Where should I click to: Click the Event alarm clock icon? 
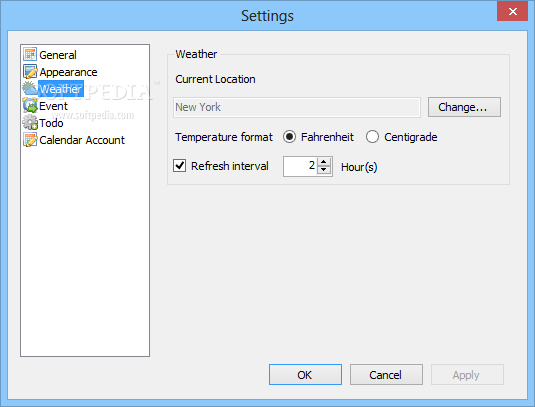pos(30,105)
